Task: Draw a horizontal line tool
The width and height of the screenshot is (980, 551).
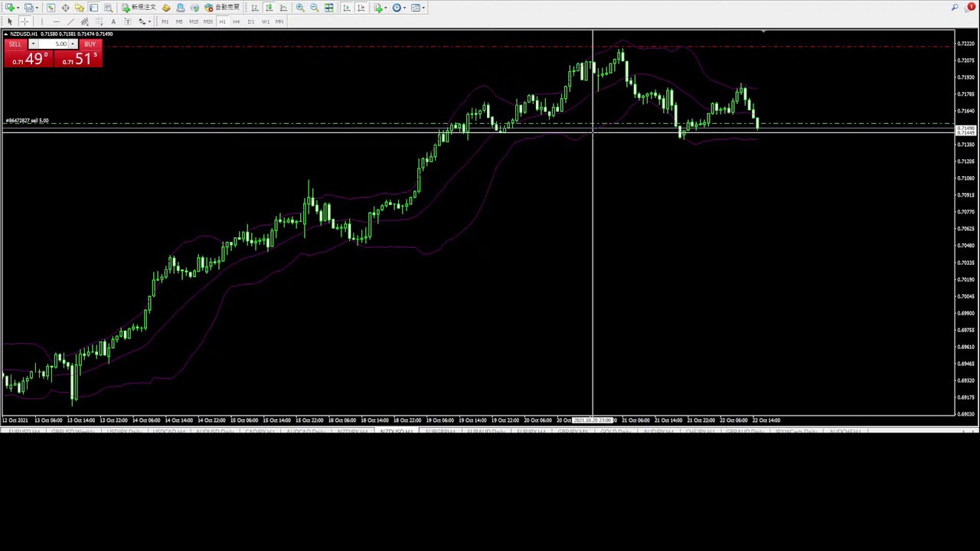Action: tap(56, 21)
